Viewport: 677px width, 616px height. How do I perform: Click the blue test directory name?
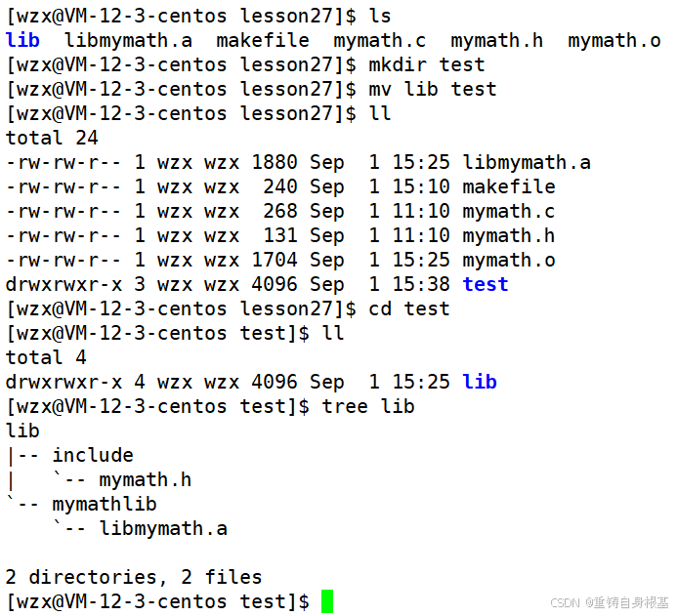(486, 284)
